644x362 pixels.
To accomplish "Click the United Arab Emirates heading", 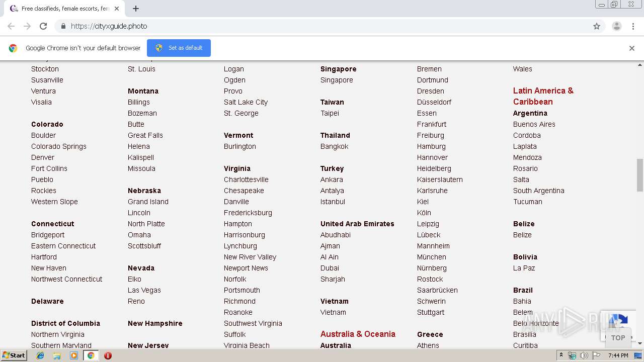I will [x=357, y=224].
